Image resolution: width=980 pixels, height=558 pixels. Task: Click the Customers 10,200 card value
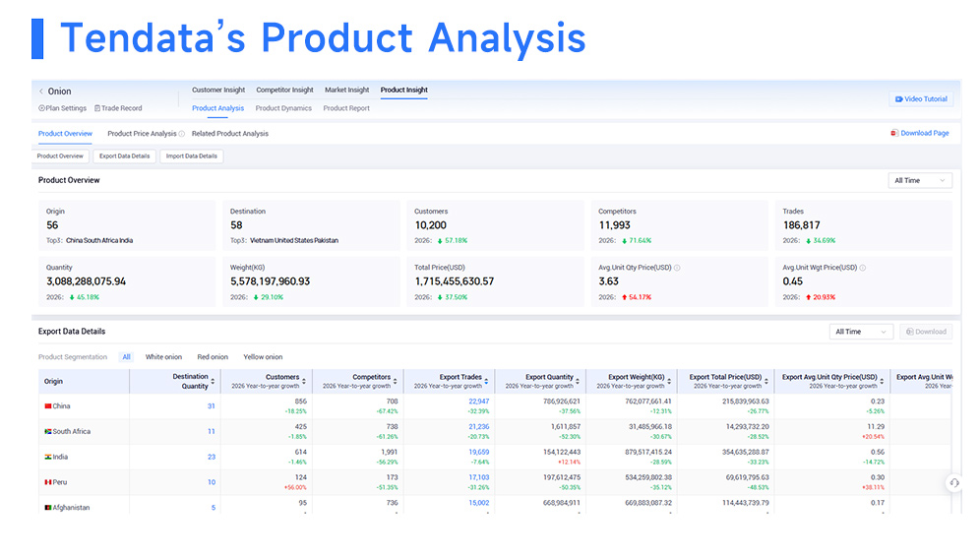point(431,225)
